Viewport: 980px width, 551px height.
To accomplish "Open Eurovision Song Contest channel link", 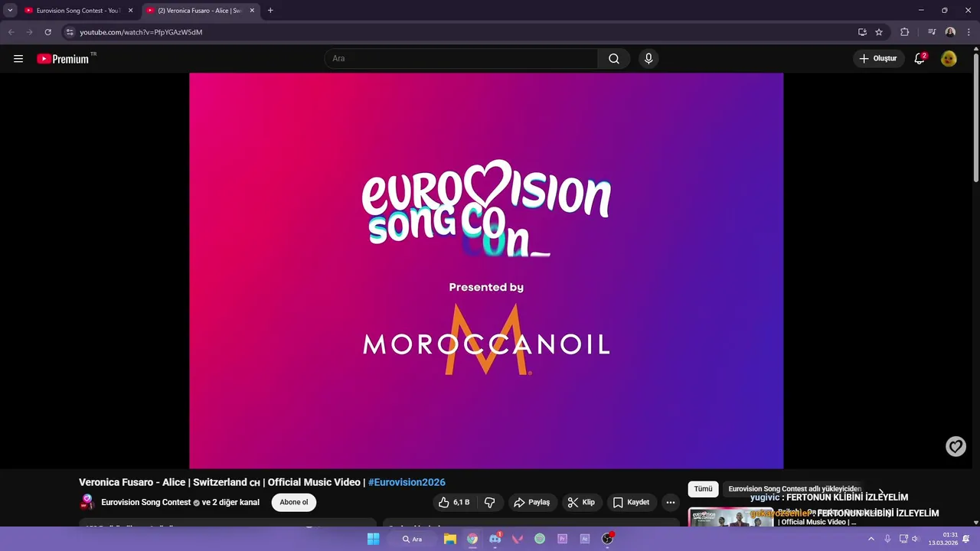I will 145,503.
